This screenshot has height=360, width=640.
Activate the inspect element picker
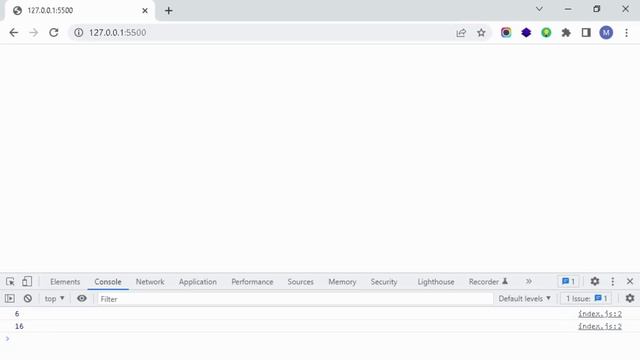(x=10, y=282)
